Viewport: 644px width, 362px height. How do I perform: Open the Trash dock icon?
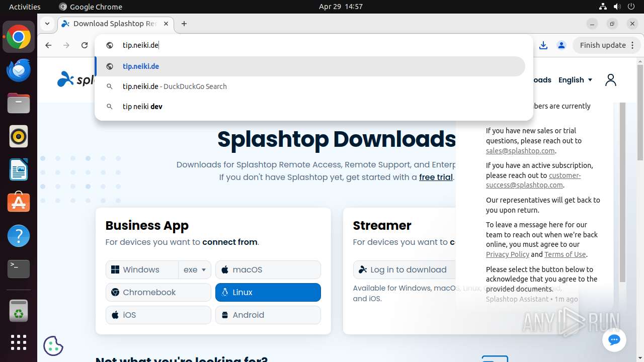click(19, 310)
